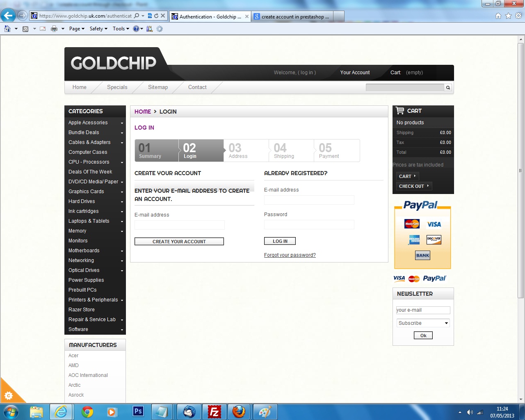Open Help via blue question mark icon
Screen dimensions: 525x420
(136, 29)
